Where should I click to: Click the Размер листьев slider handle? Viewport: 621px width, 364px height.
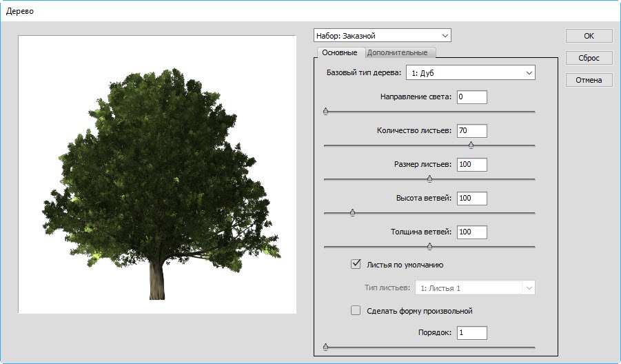click(429, 179)
